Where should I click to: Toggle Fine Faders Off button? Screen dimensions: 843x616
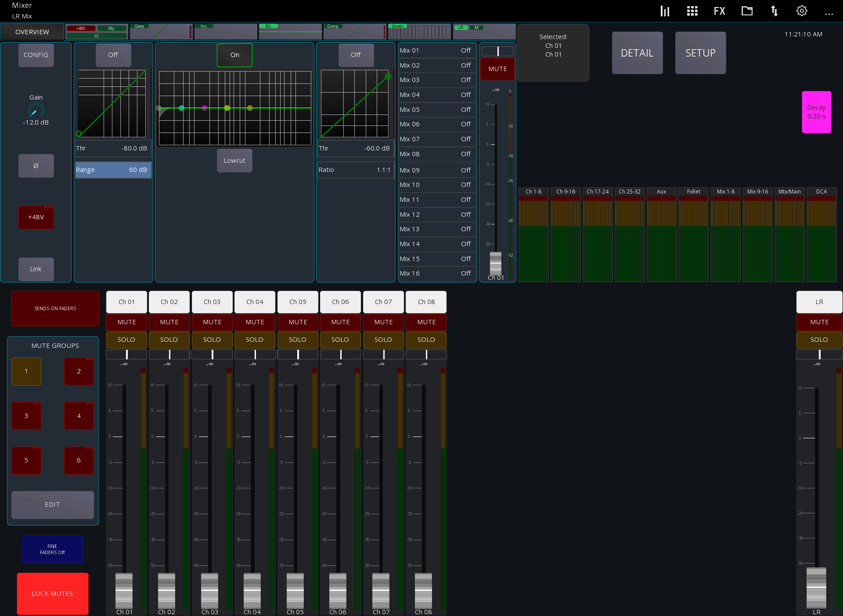tap(52, 549)
